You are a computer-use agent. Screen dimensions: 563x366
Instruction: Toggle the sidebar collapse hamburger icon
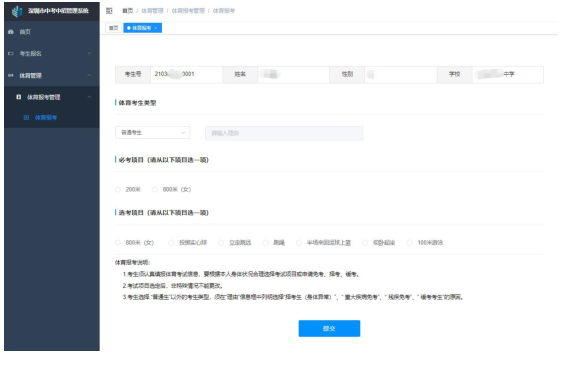pos(109,11)
